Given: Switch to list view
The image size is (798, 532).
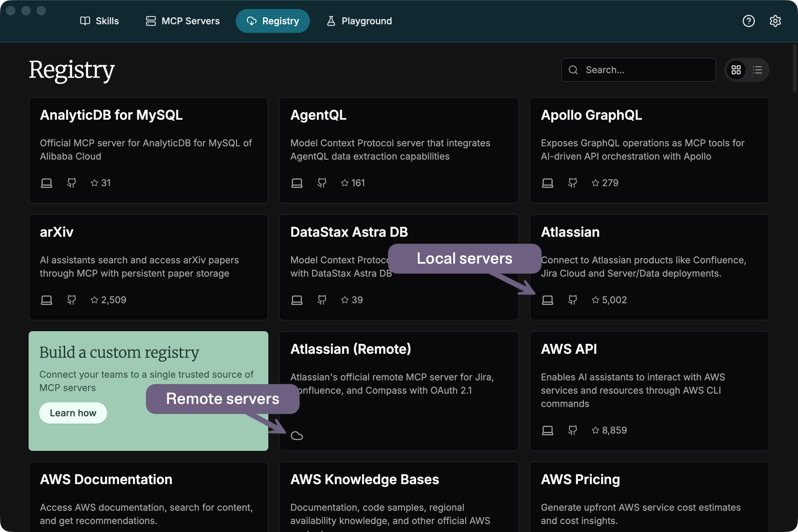Looking at the screenshot, I should (757, 70).
